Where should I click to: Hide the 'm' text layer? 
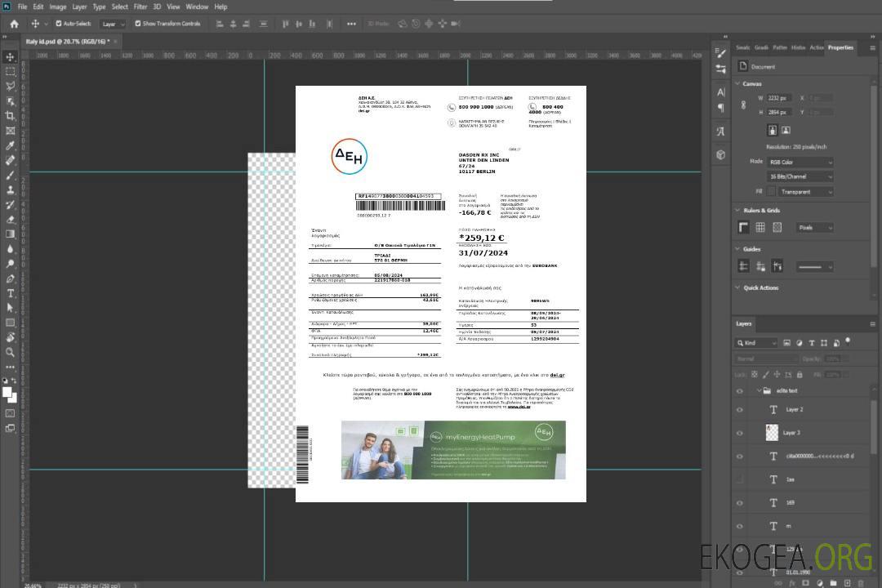[740, 526]
